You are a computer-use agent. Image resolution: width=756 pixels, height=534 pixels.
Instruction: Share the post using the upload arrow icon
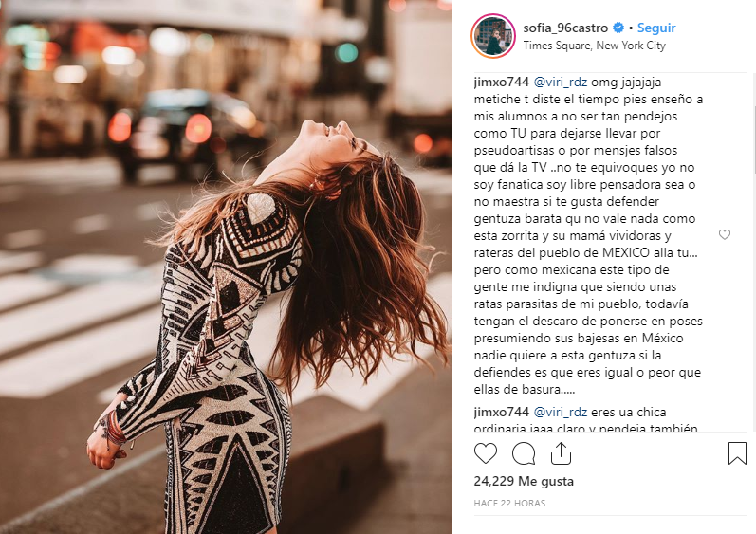[x=561, y=453]
